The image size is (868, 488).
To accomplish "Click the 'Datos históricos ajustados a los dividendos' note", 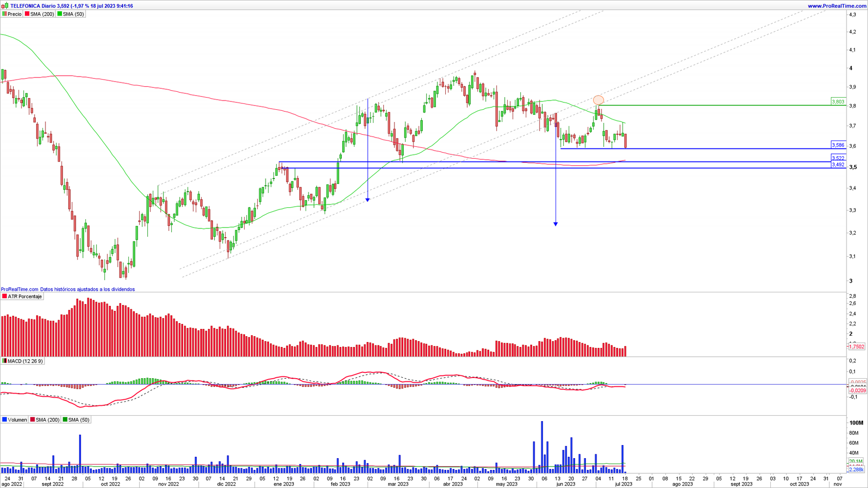I will [x=87, y=289].
